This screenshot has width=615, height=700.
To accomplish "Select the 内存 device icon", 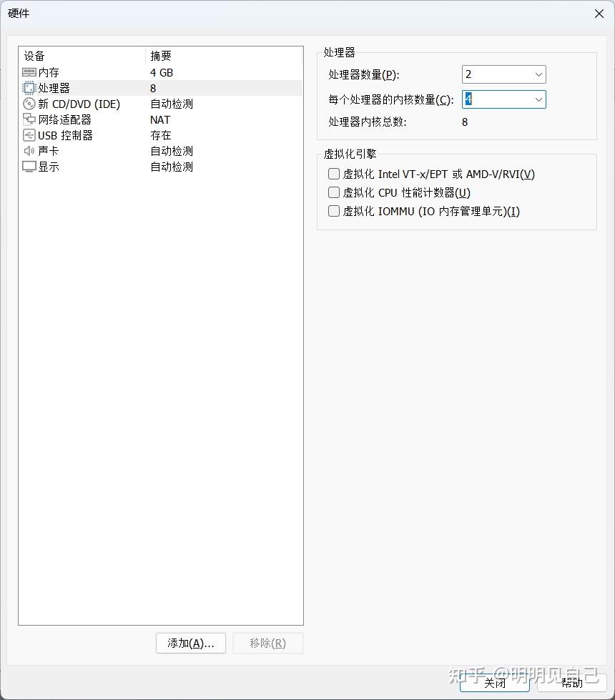I will pyautogui.click(x=29, y=72).
